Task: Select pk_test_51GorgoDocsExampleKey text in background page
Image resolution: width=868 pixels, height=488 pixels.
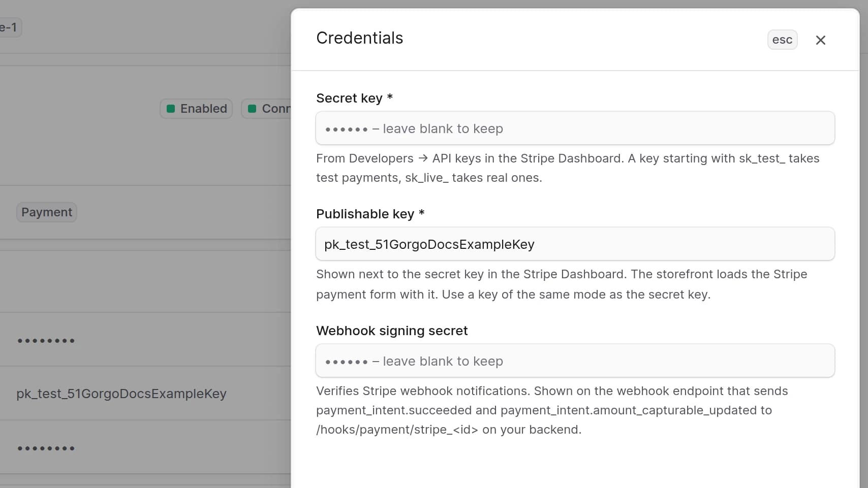Action: point(121,394)
